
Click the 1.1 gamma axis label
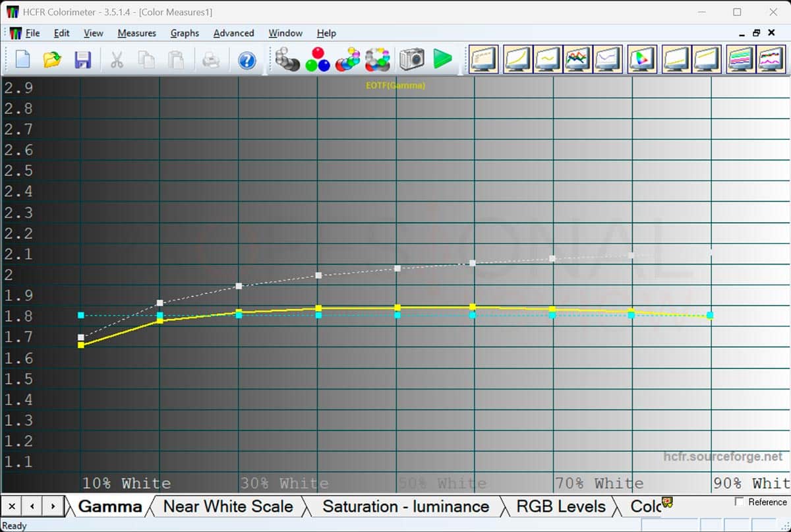pos(18,461)
